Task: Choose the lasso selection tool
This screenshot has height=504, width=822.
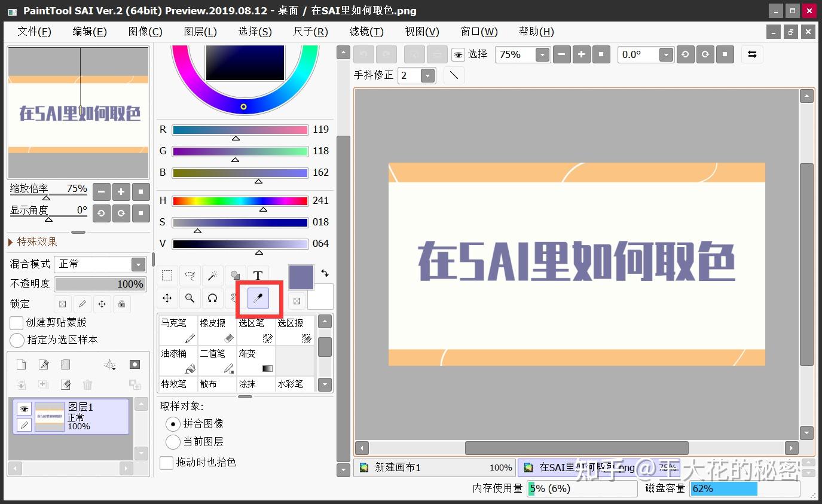Action: pyautogui.click(x=190, y=275)
